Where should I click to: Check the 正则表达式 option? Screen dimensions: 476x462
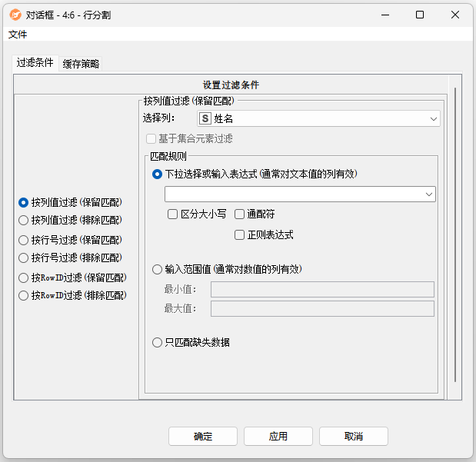(240, 234)
